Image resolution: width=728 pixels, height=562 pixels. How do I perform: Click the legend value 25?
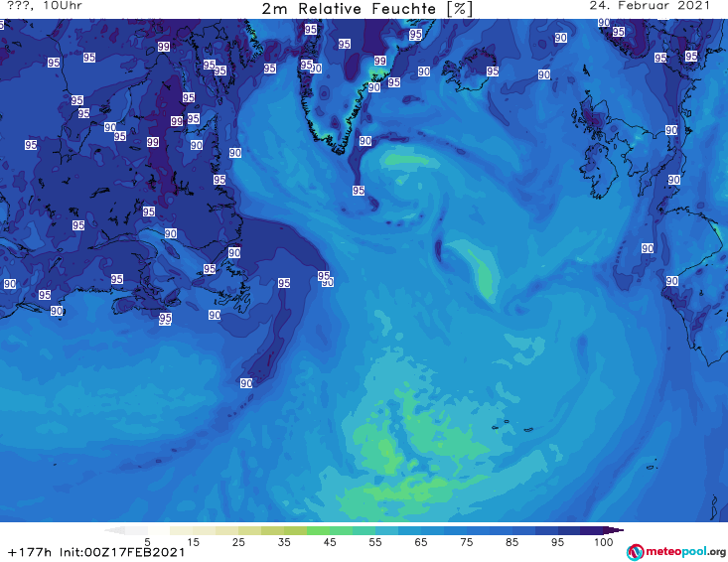[x=238, y=542]
